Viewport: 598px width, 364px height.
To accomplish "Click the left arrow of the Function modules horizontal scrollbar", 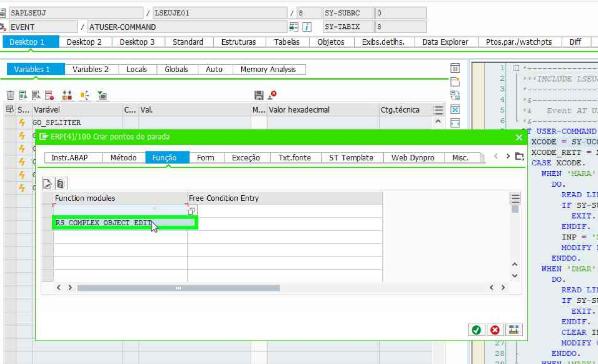I will coord(59,287).
